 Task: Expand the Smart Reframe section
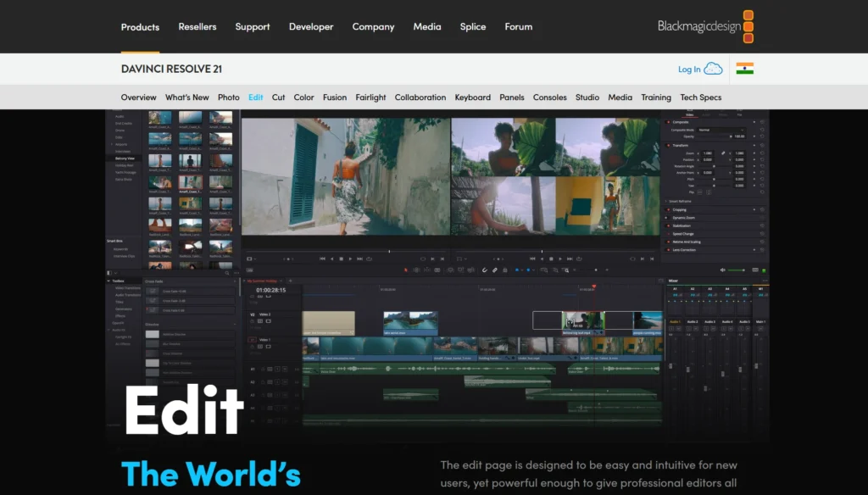[x=665, y=202]
